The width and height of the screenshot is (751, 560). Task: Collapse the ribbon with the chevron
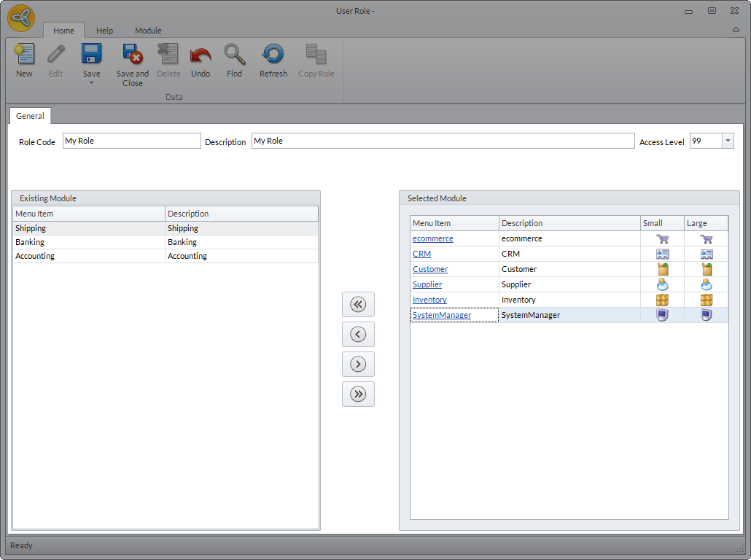click(736, 30)
